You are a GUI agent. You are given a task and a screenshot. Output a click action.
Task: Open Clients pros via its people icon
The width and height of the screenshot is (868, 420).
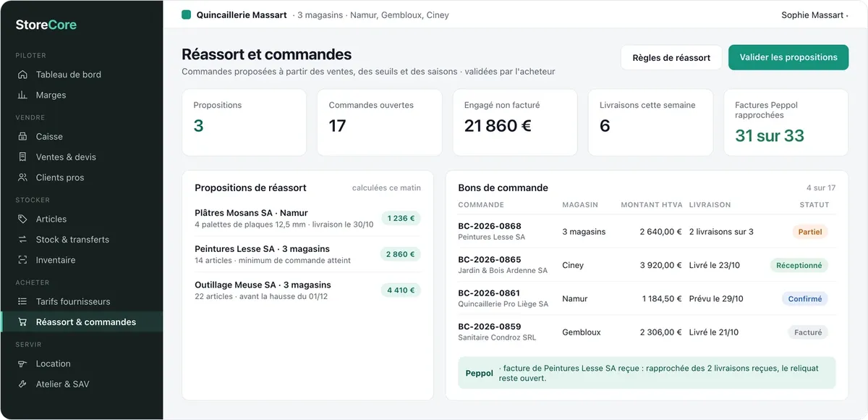[x=22, y=177]
